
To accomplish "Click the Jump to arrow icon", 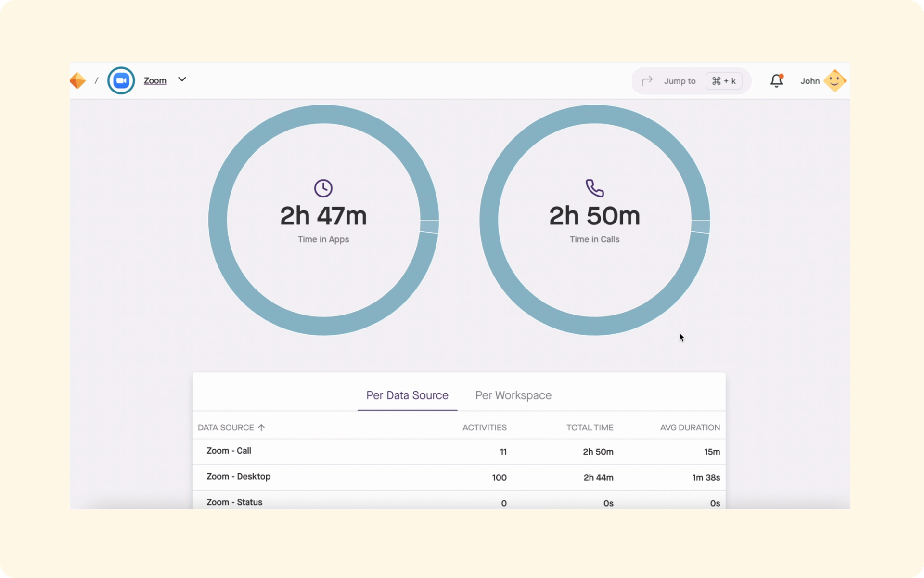I will [647, 81].
